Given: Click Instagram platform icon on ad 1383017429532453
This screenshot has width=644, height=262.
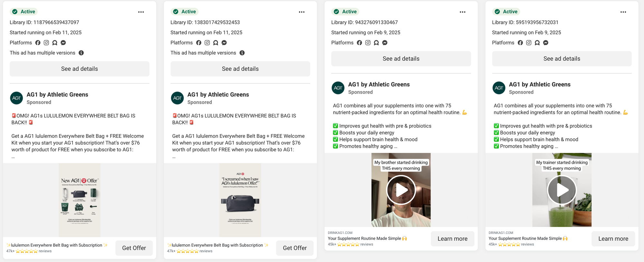Looking at the screenshot, I should (x=207, y=42).
